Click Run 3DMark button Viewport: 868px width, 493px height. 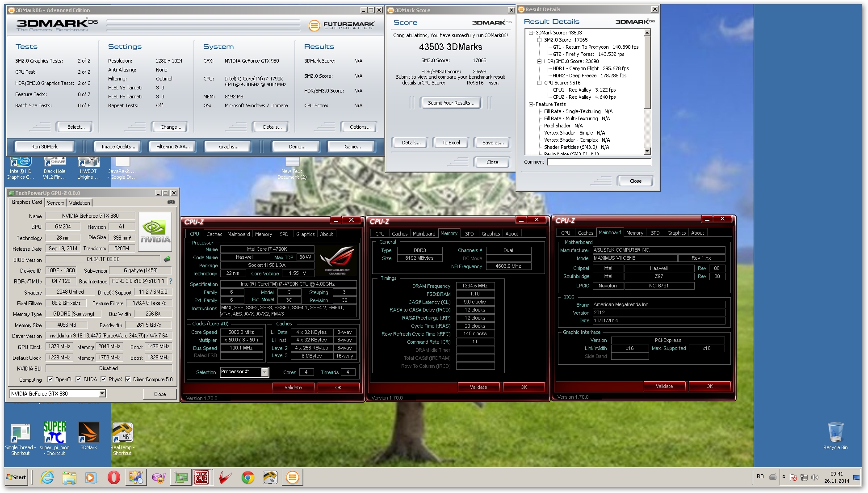pyautogui.click(x=44, y=147)
